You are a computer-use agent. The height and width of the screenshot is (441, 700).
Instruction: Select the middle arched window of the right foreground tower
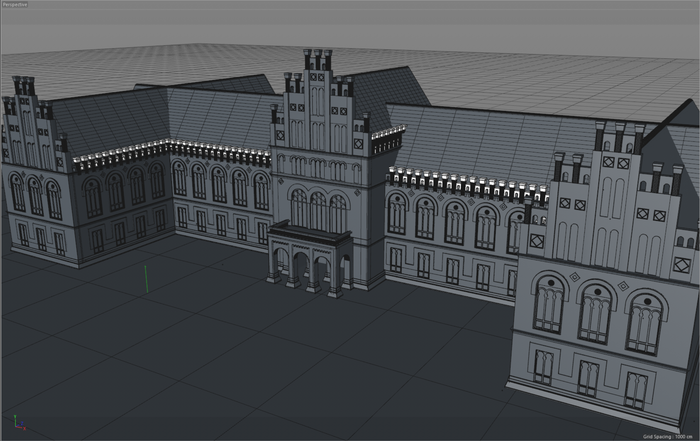(594, 315)
